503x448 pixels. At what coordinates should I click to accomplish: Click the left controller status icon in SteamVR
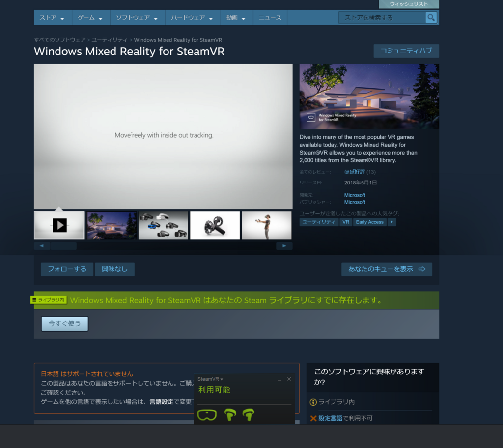230,415
